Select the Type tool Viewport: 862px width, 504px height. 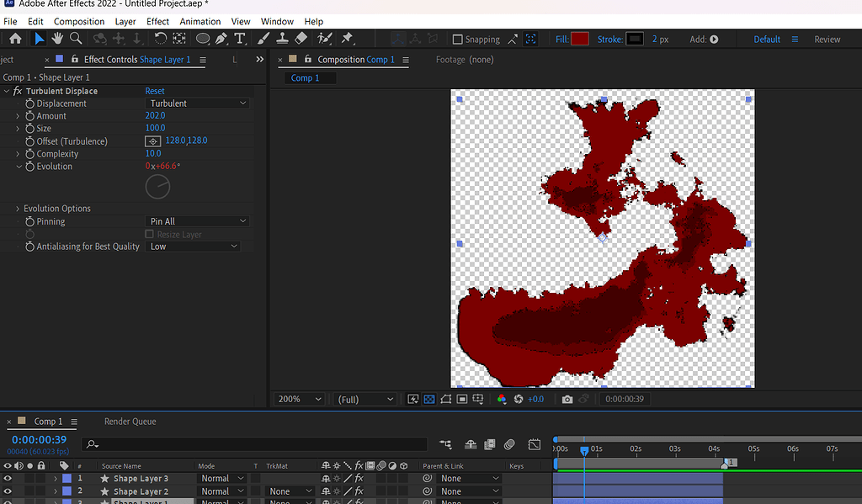(240, 38)
